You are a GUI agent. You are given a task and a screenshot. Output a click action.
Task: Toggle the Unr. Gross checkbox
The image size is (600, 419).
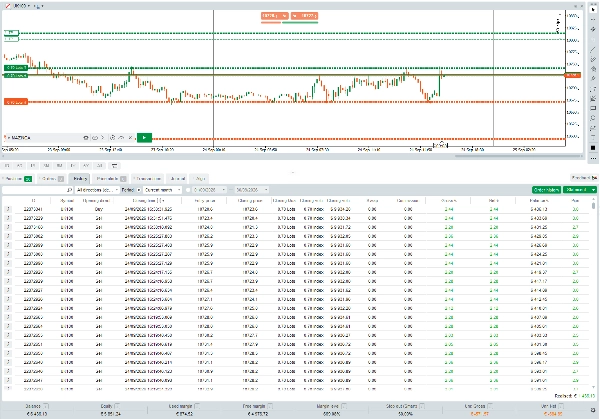point(490,406)
